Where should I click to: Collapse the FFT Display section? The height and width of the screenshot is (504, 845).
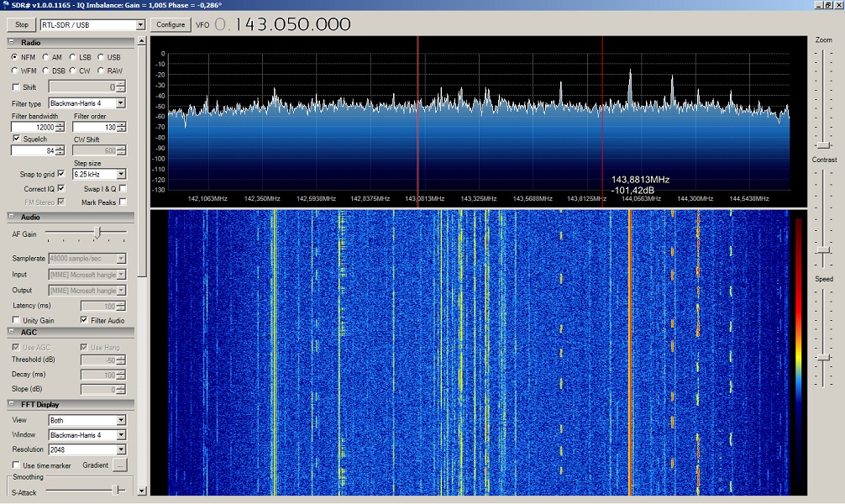coord(13,405)
